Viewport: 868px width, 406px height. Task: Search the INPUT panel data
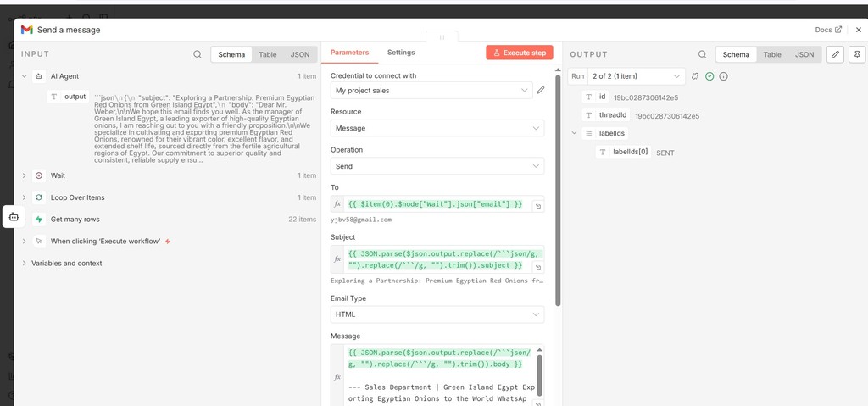click(x=197, y=54)
